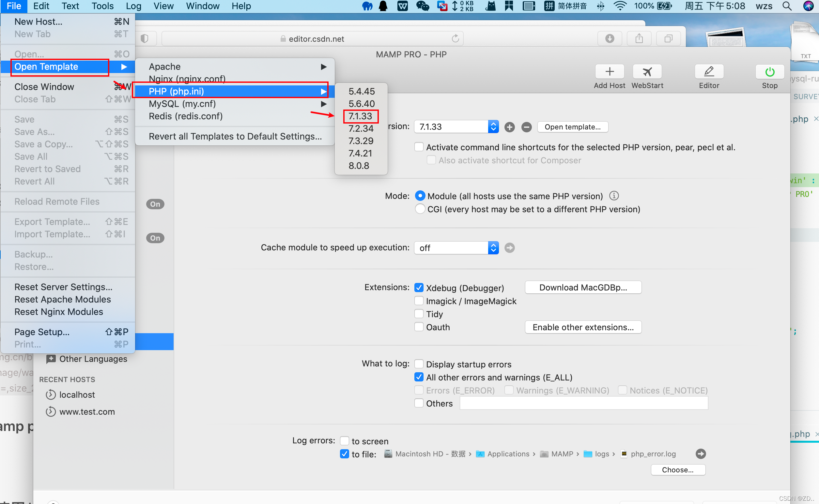Select Reset Apache Modules in File menu
Viewport: 819px width, 504px height.
[x=62, y=299]
